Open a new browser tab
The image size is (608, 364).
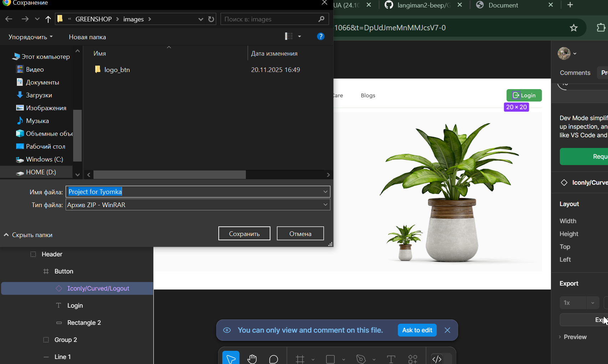click(570, 5)
